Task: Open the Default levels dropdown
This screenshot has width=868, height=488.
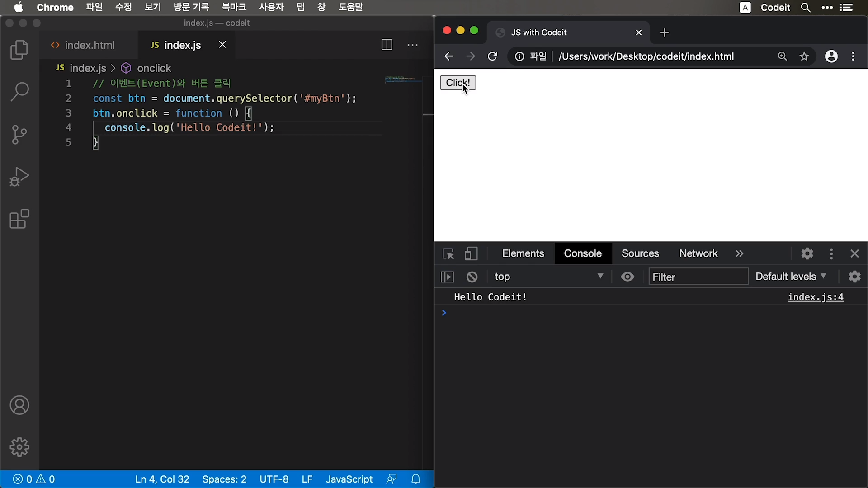Action: [791, 277]
